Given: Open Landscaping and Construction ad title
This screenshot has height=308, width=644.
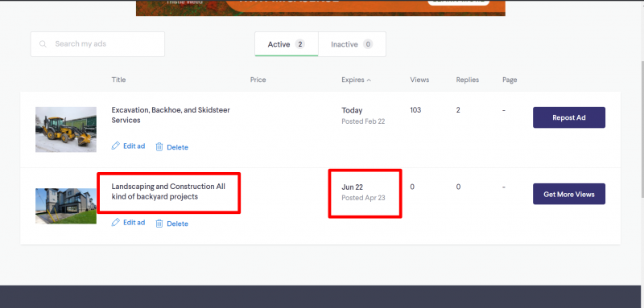Looking at the screenshot, I should [x=168, y=191].
